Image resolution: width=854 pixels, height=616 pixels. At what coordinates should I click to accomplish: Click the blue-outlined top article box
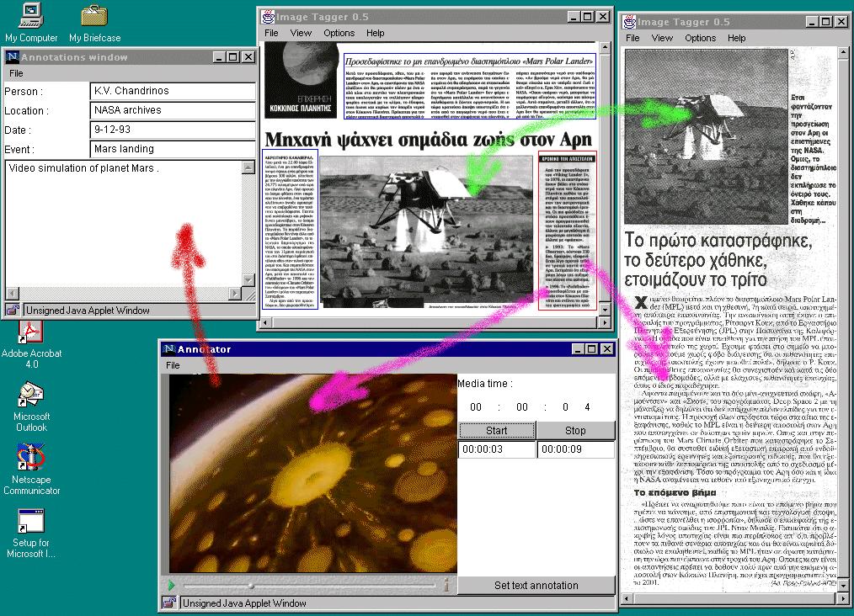470,86
